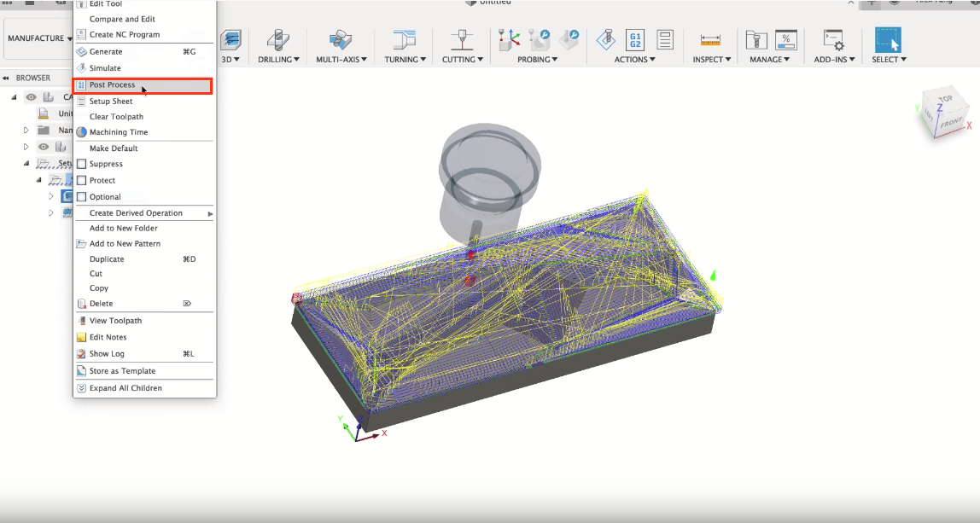Select Create NC Program menu entry
Screen dimensions: 980x523
143,34
